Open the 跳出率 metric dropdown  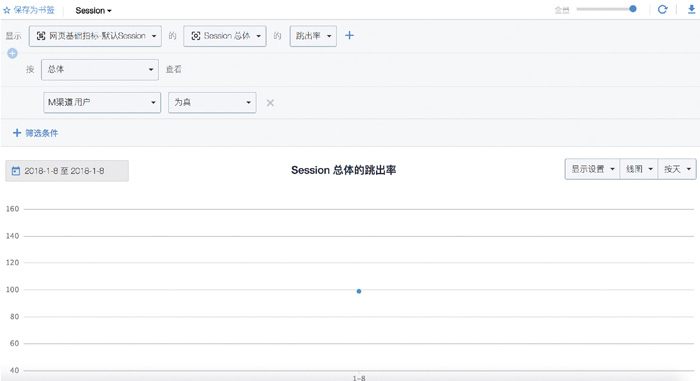coord(313,36)
